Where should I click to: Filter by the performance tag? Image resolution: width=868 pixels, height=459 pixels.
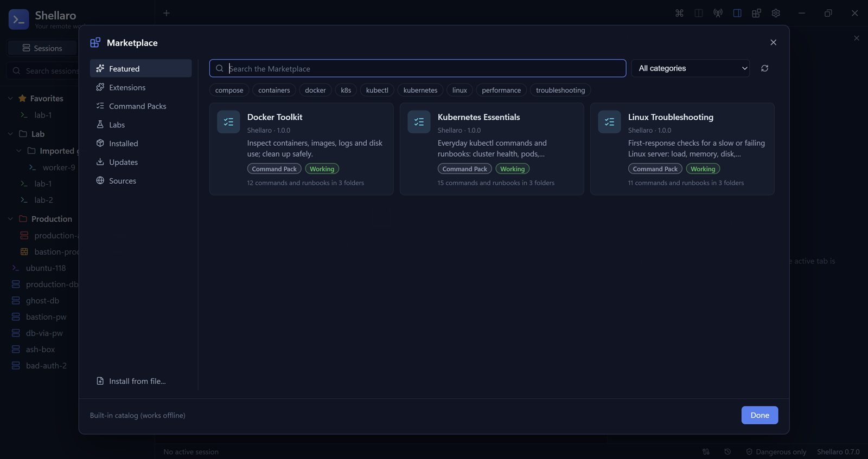(501, 90)
